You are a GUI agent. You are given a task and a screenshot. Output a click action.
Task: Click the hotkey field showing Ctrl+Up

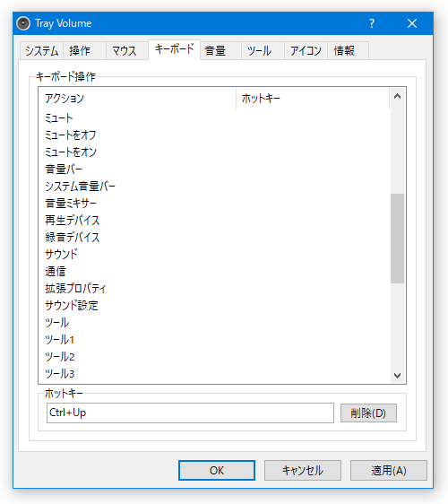pyautogui.click(x=190, y=413)
